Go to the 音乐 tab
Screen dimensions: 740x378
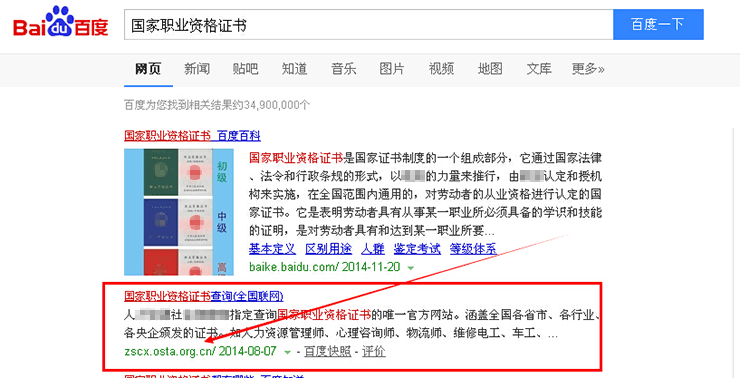(343, 69)
